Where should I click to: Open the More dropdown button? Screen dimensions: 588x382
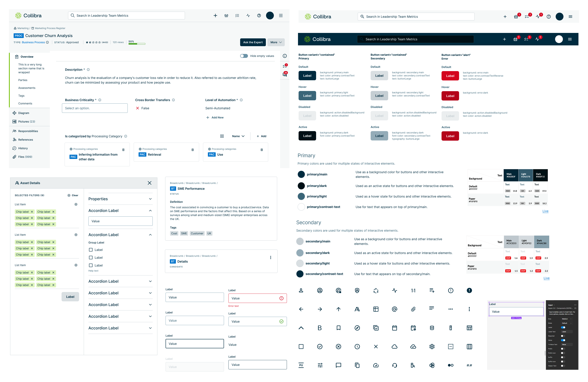pyautogui.click(x=276, y=42)
